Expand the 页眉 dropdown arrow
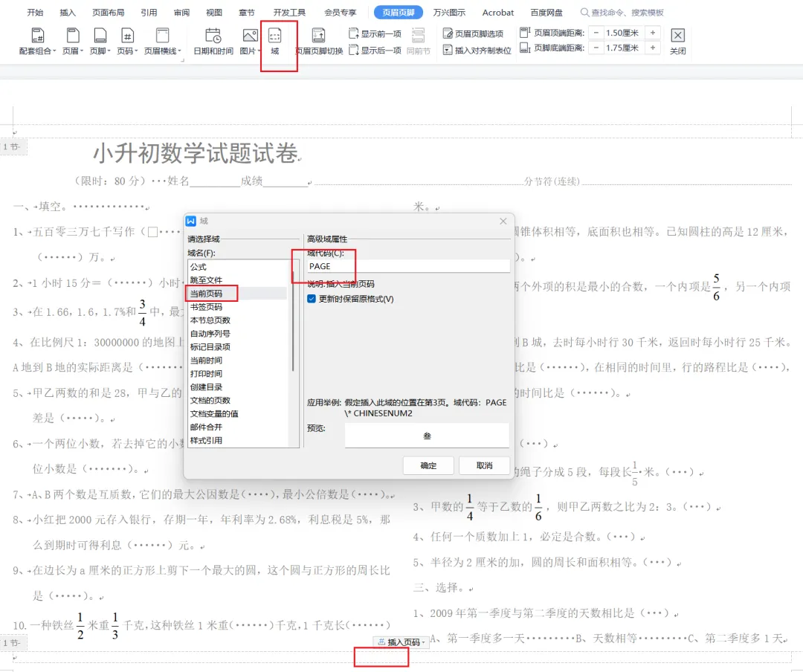The image size is (803, 672). [81, 51]
